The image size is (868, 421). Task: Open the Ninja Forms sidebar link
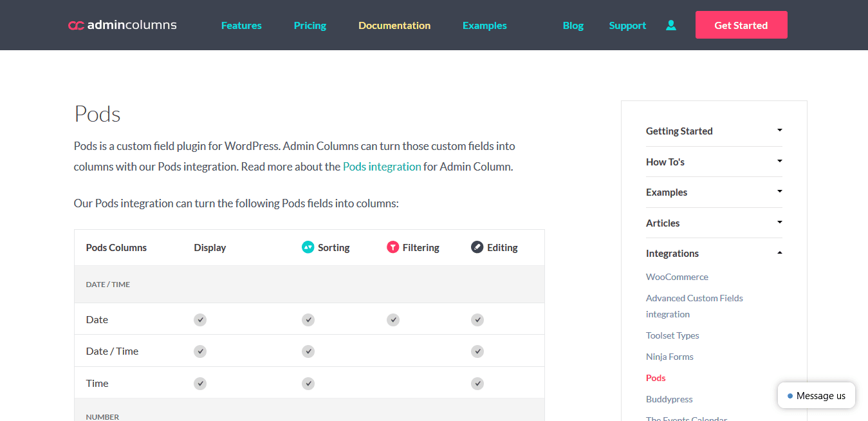point(670,357)
